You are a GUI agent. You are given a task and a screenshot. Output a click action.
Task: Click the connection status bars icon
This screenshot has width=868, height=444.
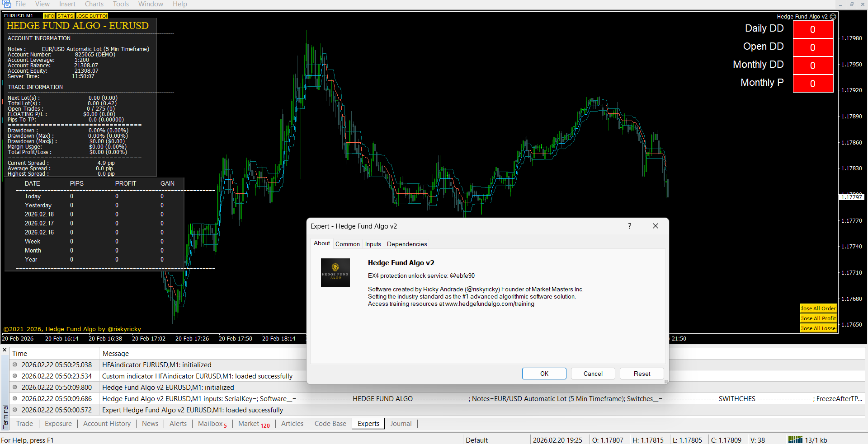(795, 439)
